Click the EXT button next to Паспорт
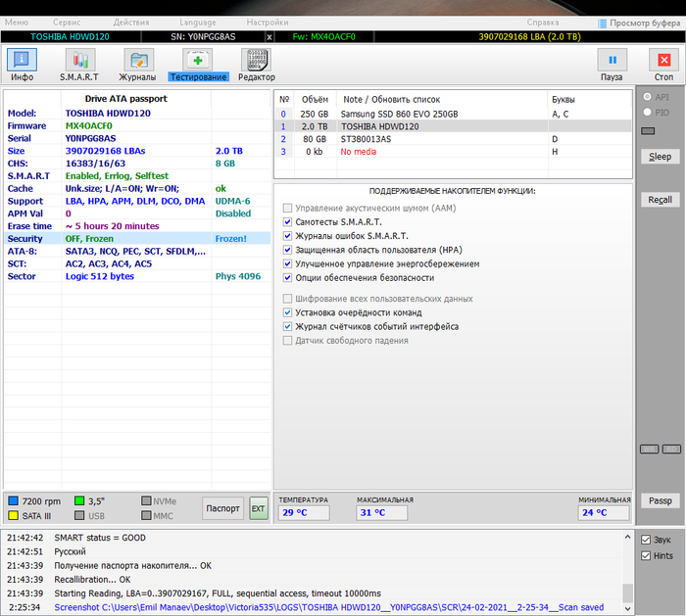The height and width of the screenshot is (616, 686). click(x=258, y=507)
